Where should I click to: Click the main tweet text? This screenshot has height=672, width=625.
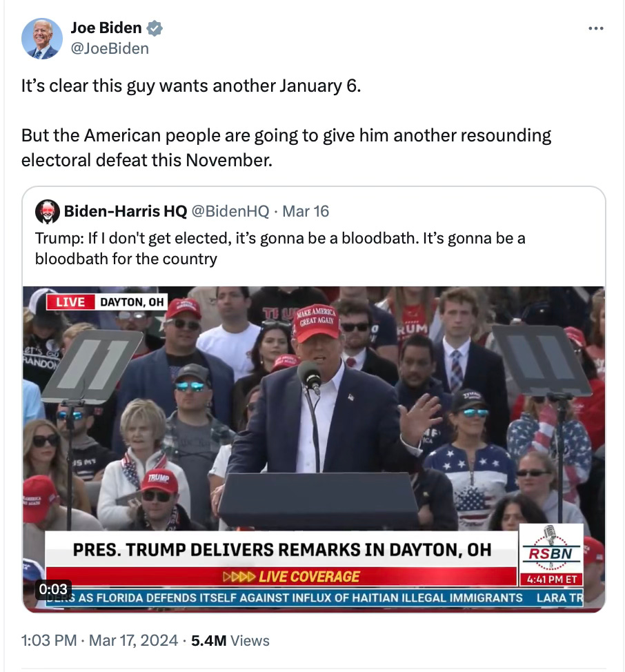click(286, 123)
